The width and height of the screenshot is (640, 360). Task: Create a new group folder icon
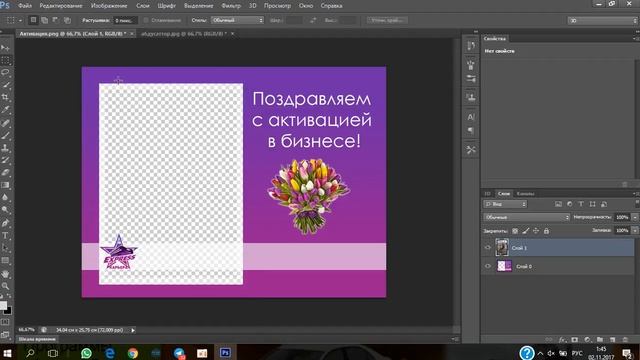tap(600, 340)
